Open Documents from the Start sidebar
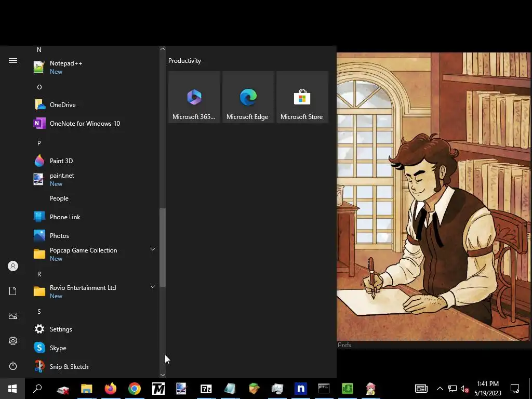532x399 pixels. [13, 291]
